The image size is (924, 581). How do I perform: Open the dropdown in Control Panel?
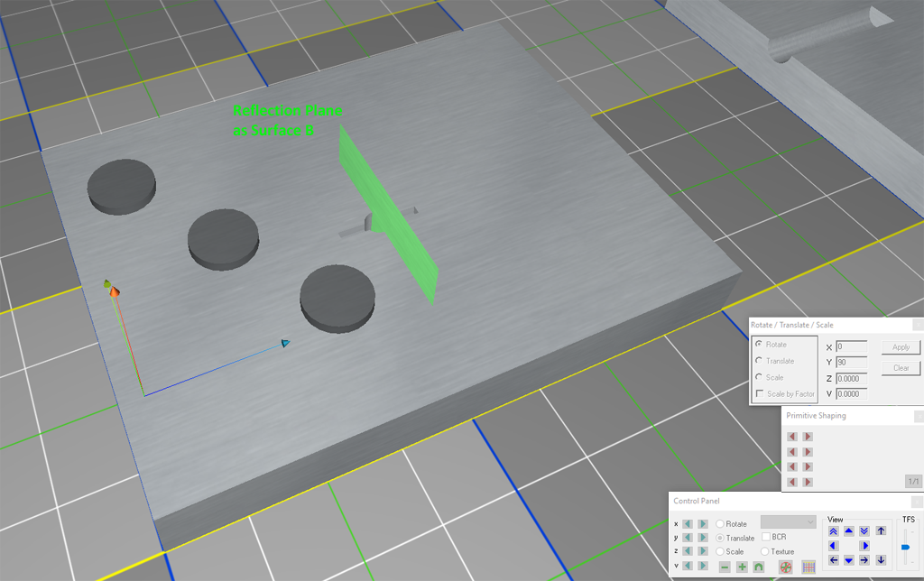[x=788, y=522]
